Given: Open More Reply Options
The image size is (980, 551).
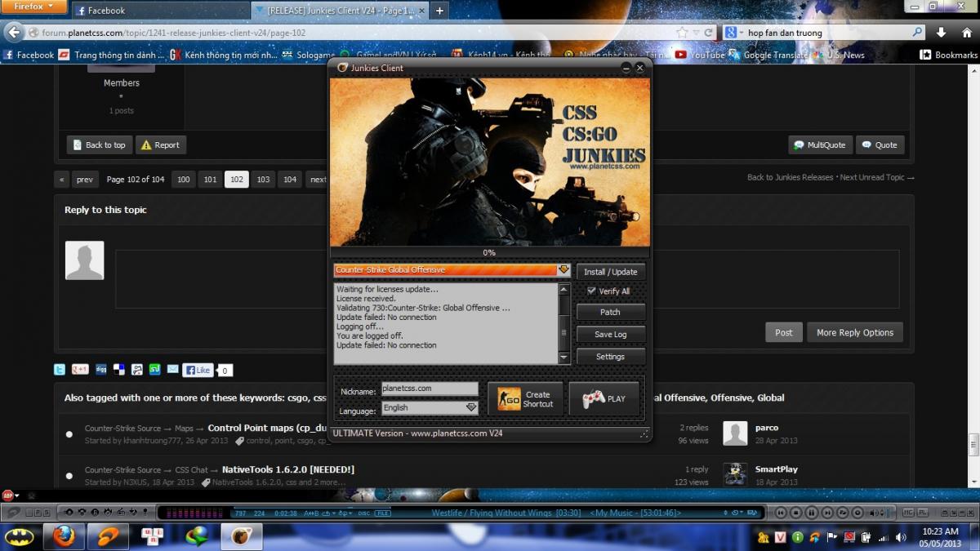Looking at the screenshot, I should pyautogui.click(x=855, y=332).
